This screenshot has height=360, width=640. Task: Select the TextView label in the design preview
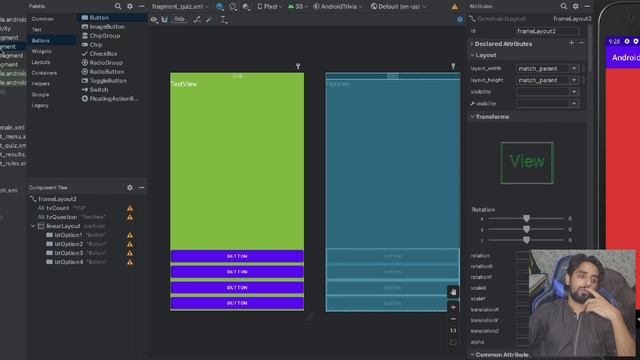(x=184, y=84)
